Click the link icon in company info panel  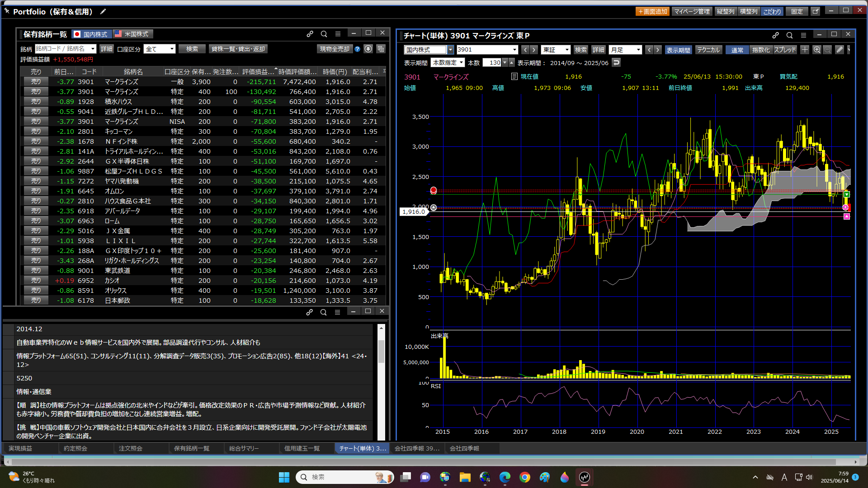point(309,312)
